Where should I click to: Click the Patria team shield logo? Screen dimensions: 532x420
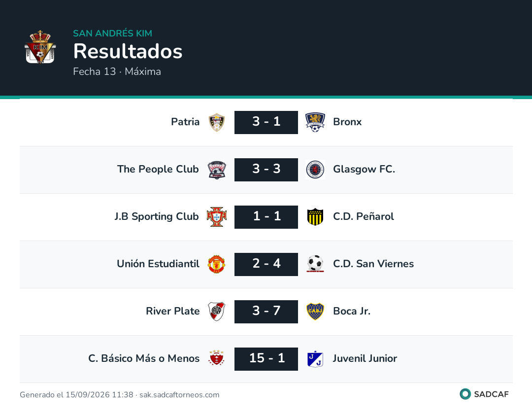(x=216, y=122)
